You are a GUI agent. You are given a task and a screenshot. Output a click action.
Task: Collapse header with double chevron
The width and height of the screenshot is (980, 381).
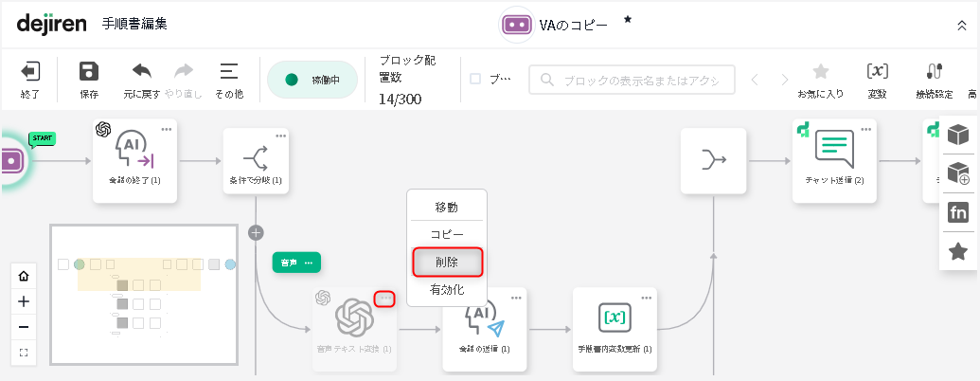point(962,25)
